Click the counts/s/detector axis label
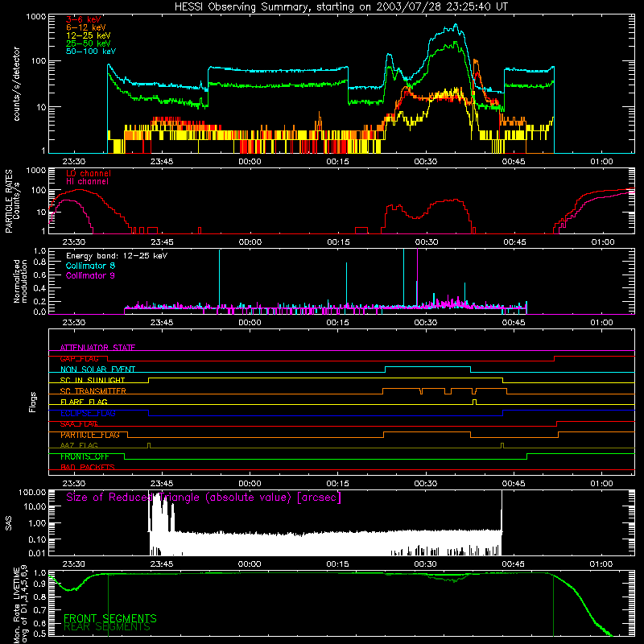The height and width of the screenshot is (644, 644). click(16, 84)
